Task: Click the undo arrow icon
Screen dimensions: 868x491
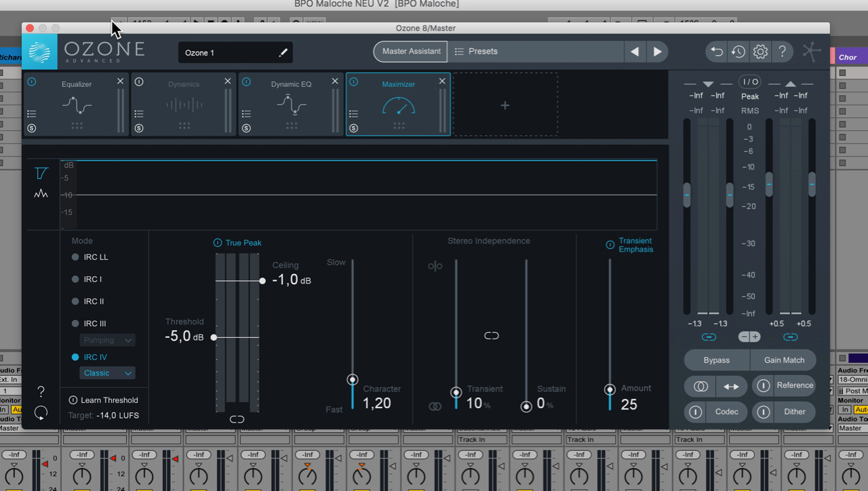Action: point(717,52)
